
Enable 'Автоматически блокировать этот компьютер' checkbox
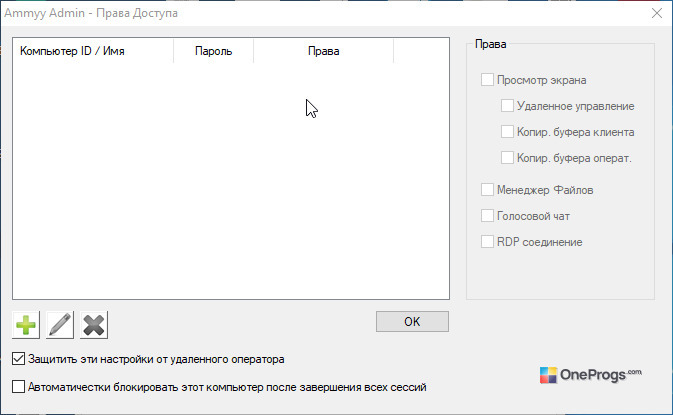18,387
